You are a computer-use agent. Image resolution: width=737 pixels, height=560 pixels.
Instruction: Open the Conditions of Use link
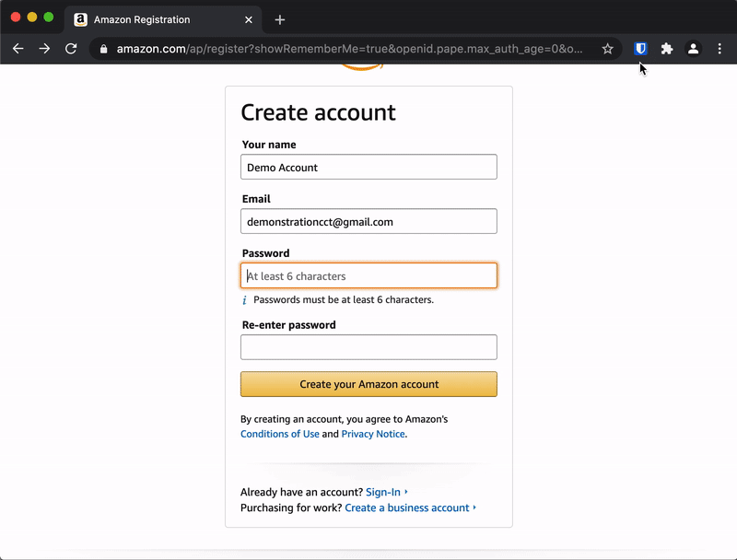(x=280, y=434)
